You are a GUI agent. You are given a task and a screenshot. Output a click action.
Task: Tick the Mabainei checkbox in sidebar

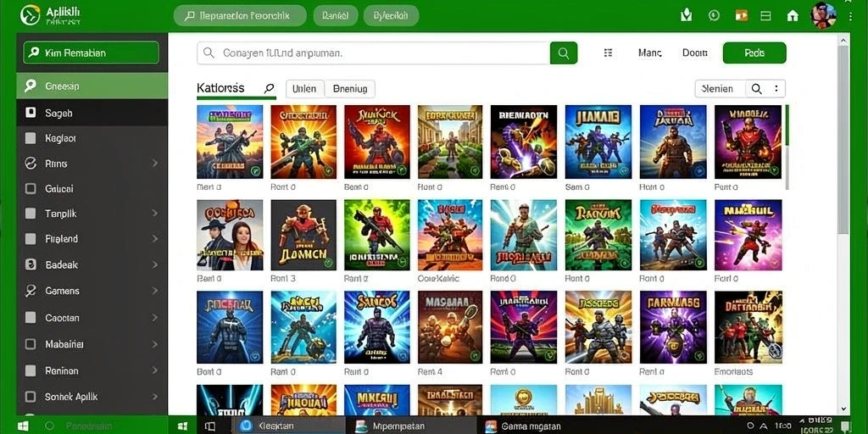tap(31, 344)
